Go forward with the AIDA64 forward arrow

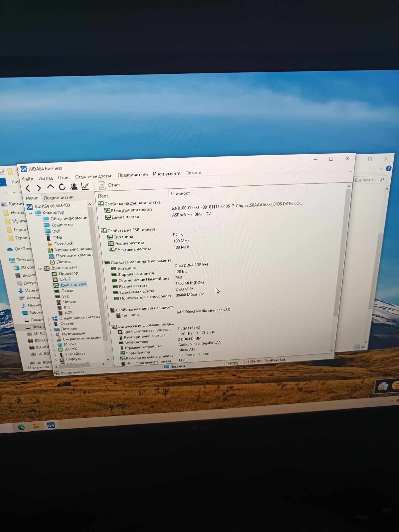(x=39, y=188)
